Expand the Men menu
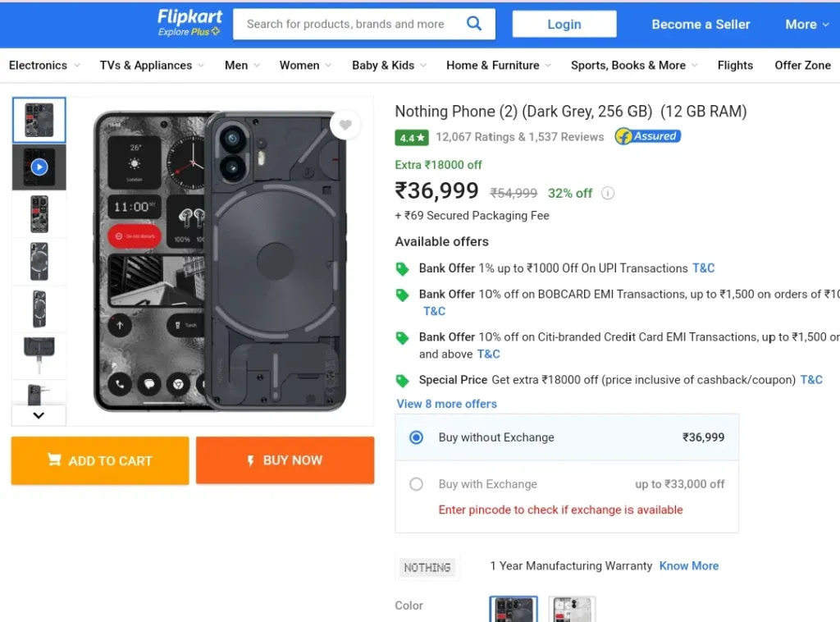This screenshot has width=840, height=622. point(242,66)
